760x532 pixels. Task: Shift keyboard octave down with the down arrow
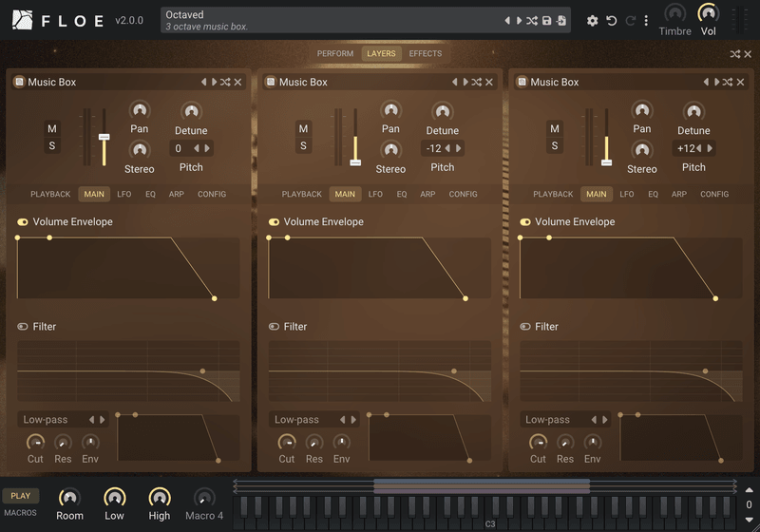(749, 520)
